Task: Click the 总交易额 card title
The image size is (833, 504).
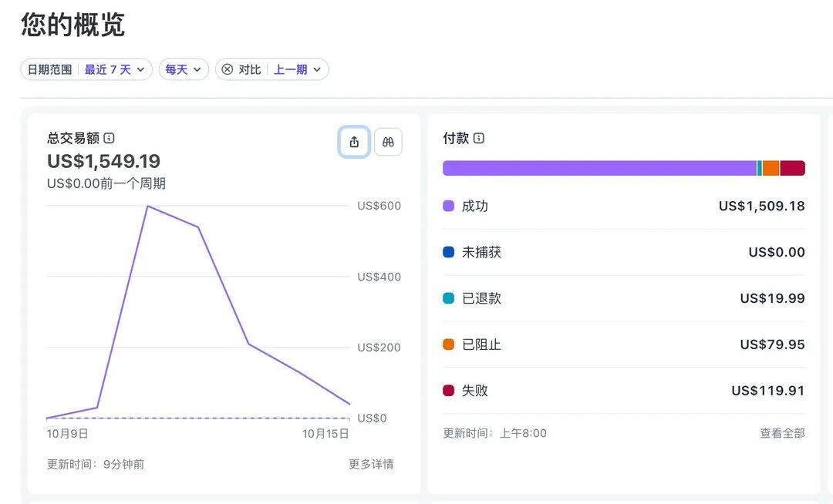Action: point(73,138)
